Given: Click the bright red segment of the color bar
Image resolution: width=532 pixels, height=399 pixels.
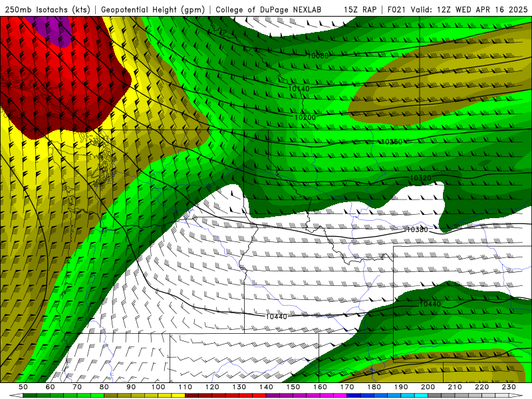Looking at the screenshot, I should (x=259, y=395).
